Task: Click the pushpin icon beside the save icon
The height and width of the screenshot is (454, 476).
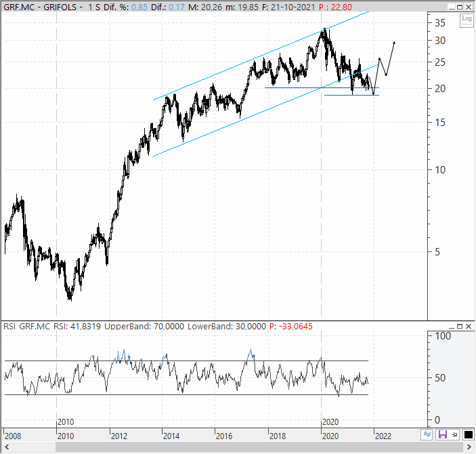Action: click(x=454, y=435)
